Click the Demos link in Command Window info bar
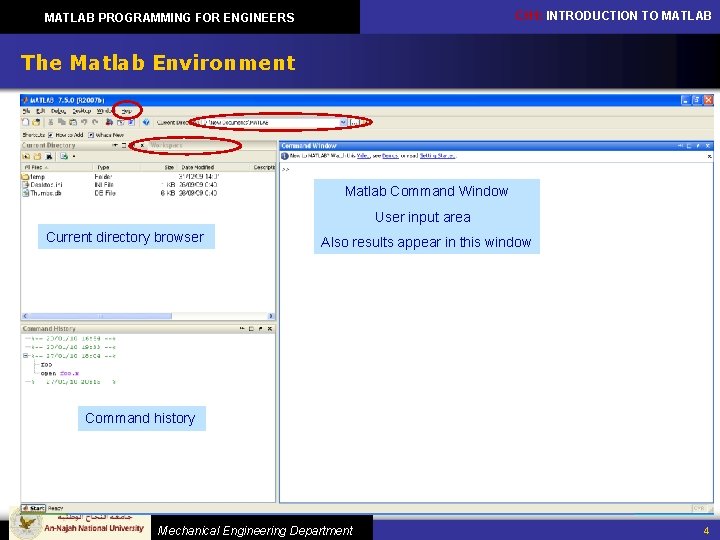 click(390, 156)
